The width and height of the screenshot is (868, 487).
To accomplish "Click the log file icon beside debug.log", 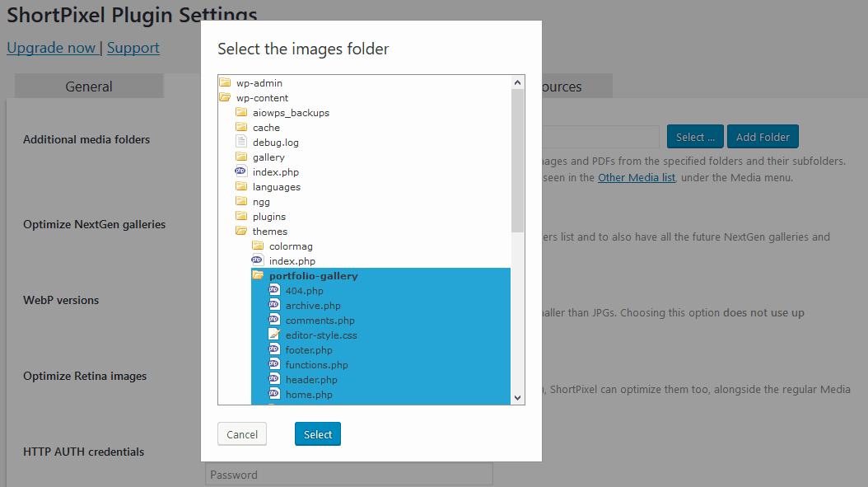I will click(240, 142).
